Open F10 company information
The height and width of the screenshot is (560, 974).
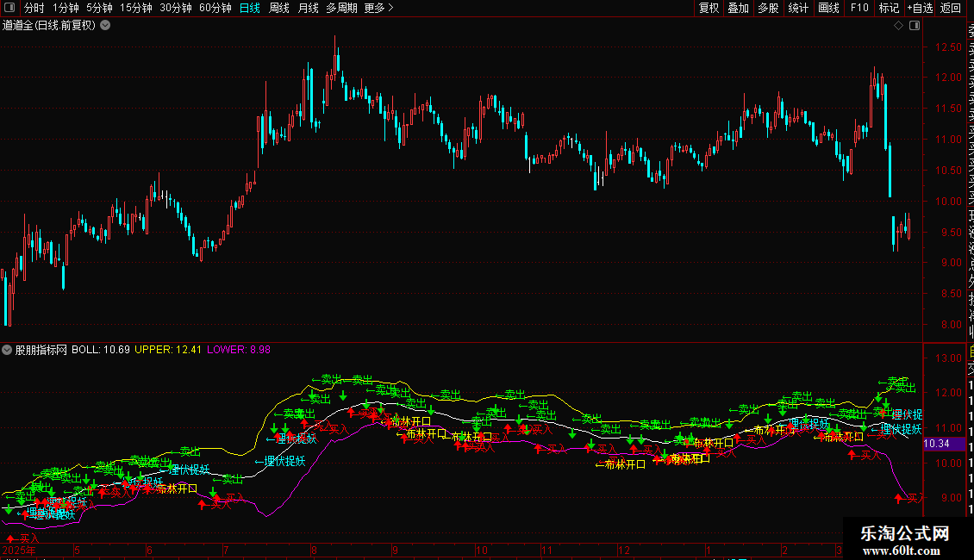859,8
